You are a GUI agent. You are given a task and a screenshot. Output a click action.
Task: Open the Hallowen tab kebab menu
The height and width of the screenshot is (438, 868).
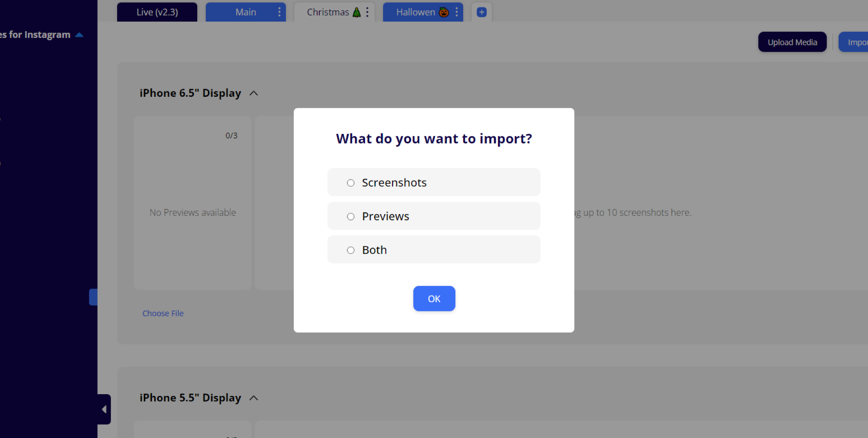tap(456, 12)
